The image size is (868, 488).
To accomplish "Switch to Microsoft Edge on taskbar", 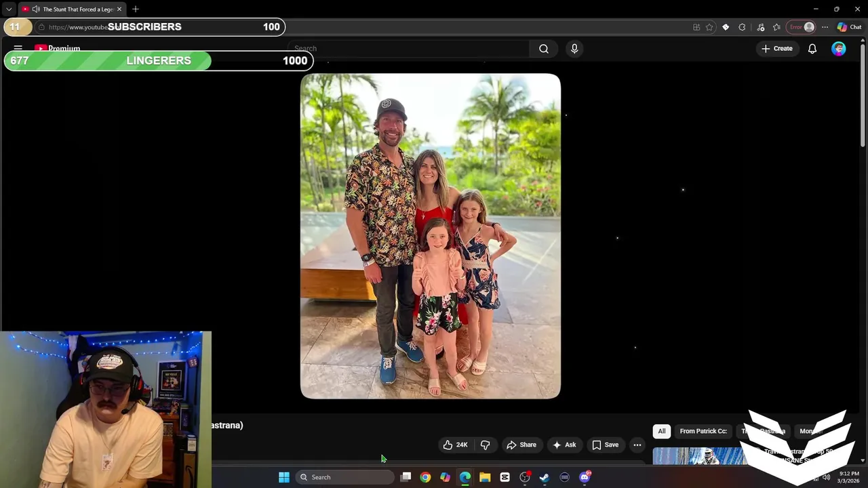I will tap(465, 477).
